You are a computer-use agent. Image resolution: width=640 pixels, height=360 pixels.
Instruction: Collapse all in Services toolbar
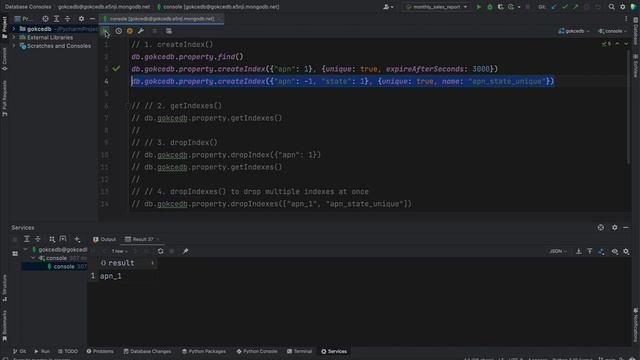tap(38, 239)
